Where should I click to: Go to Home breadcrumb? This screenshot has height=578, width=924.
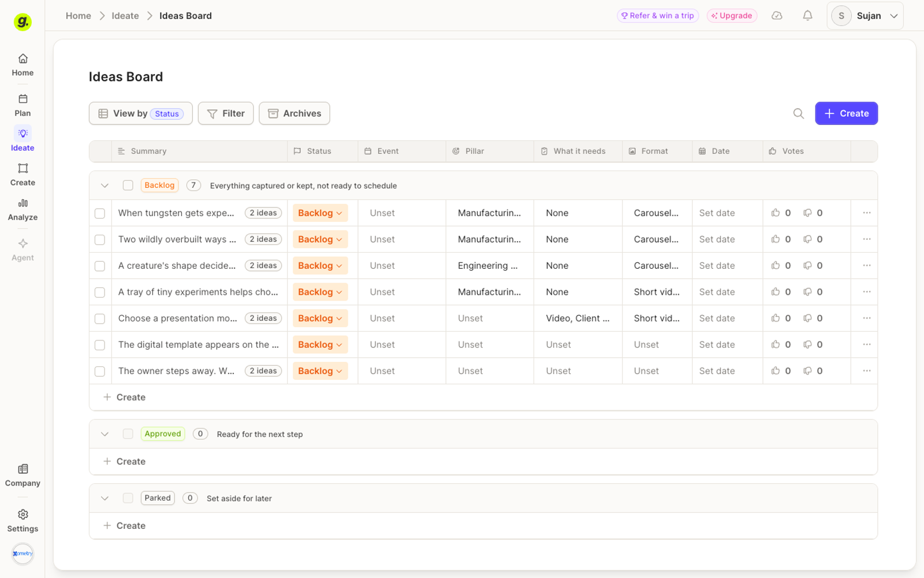tap(79, 16)
